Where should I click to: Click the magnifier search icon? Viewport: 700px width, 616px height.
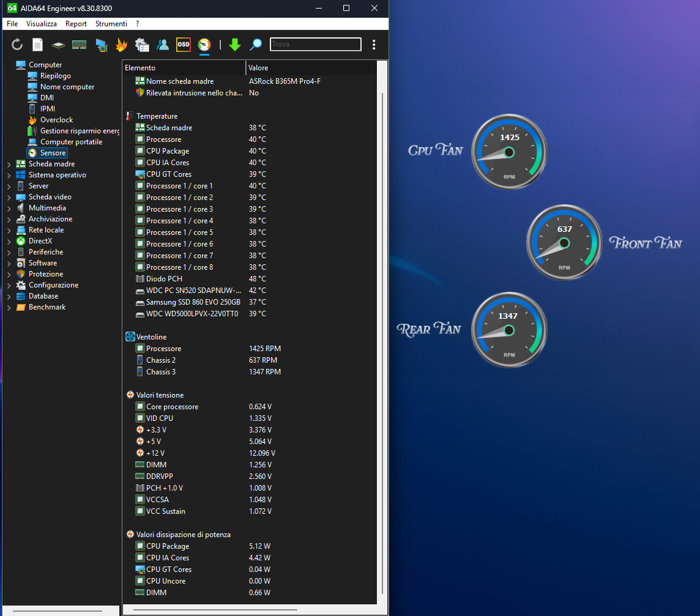256,45
